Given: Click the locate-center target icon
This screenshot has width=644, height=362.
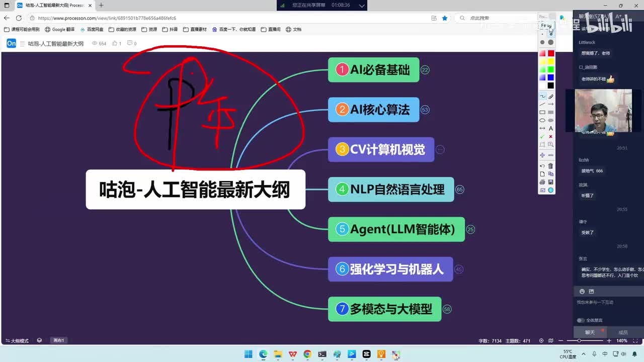Looking at the screenshot, I should click(x=541, y=340).
